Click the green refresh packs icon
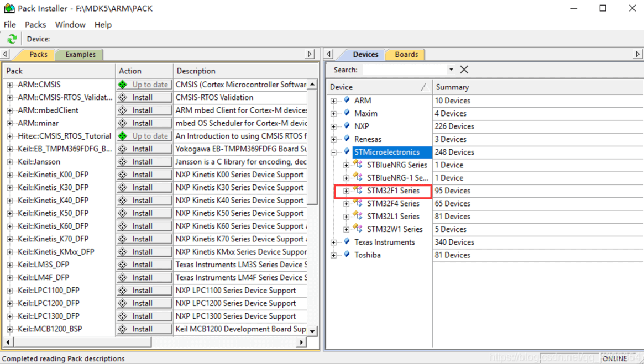 [x=12, y=39]
